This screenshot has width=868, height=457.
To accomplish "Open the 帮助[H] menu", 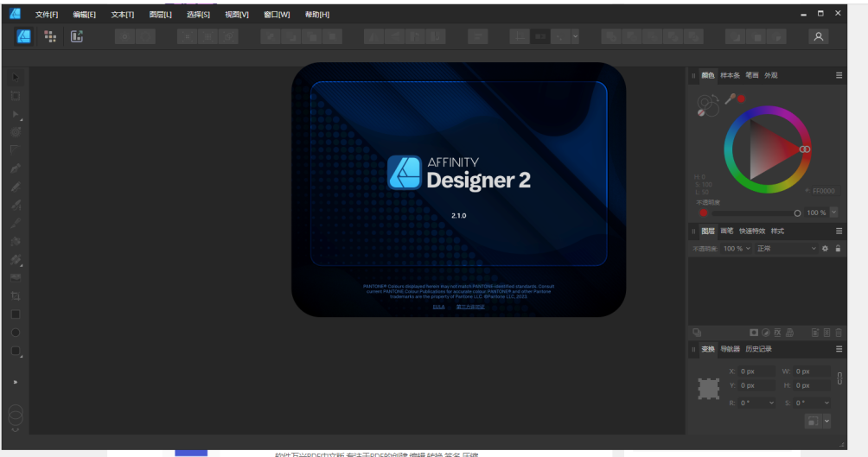I will click(317, 15).
